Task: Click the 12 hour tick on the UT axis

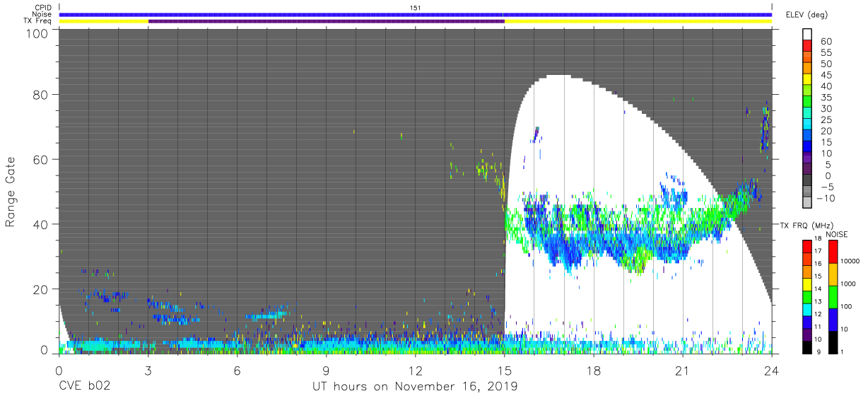Action: click(416, 371)
